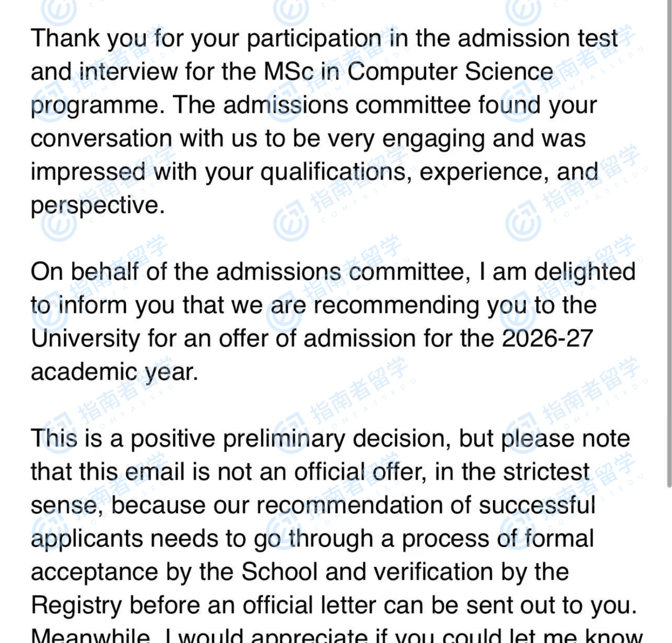Place cursor on "Computer Science"

450,72
